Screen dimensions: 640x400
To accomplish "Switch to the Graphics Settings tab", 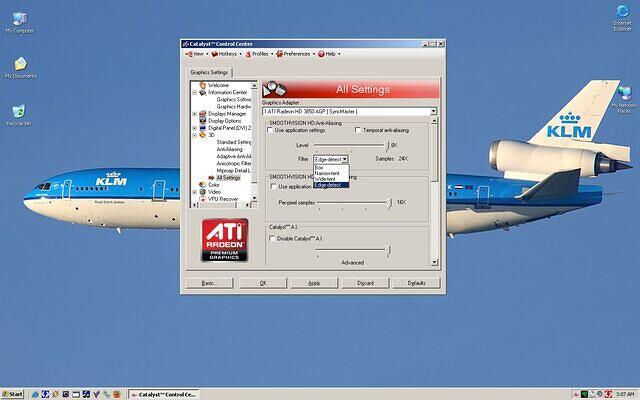I will [209, 72].
